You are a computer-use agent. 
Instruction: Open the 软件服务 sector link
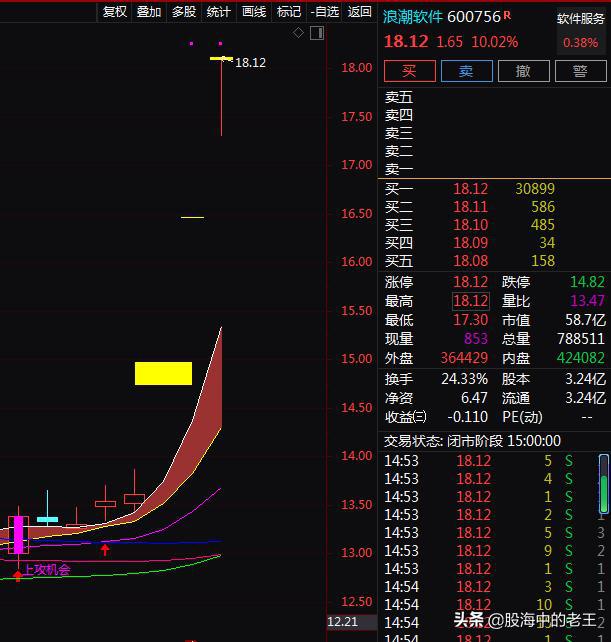coord(580,19)
